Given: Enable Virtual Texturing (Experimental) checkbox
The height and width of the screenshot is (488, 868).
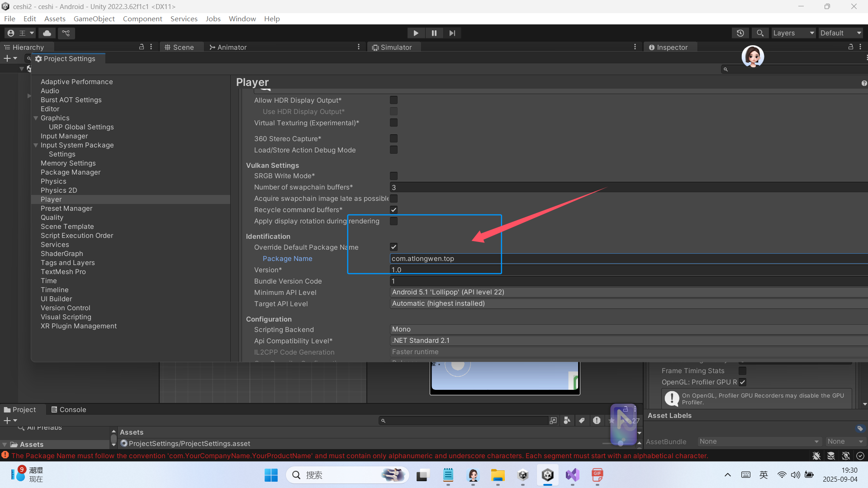Looking at the screenshot, I should (x=394, y=123).
